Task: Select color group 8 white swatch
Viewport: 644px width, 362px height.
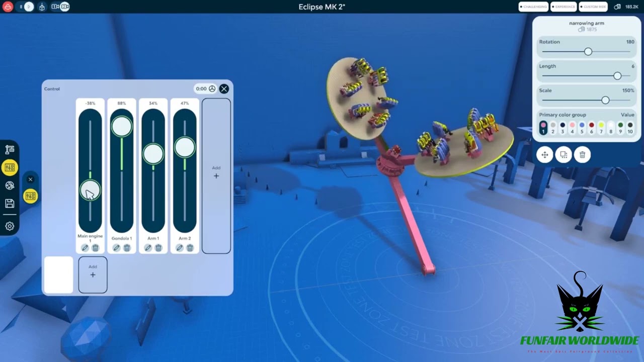Action: click(x=611, y=128)
